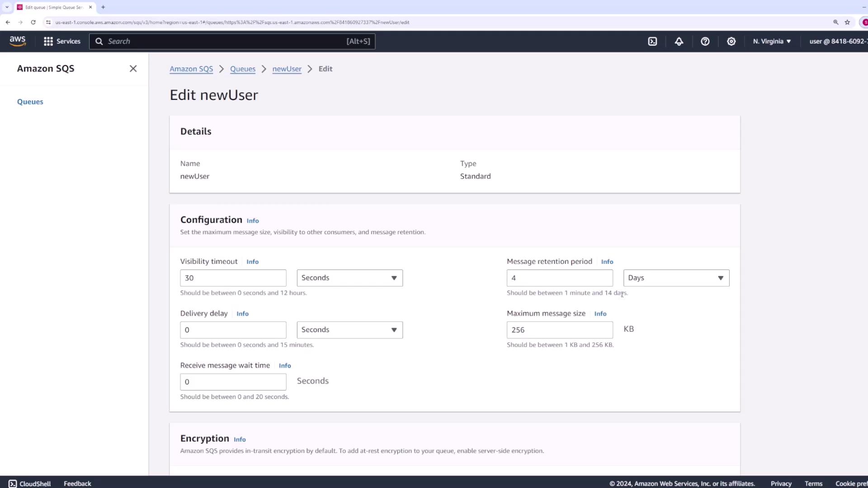Focus the Maximum message size field
Viewport: 868px width, 488px height.
pos(559,330)
